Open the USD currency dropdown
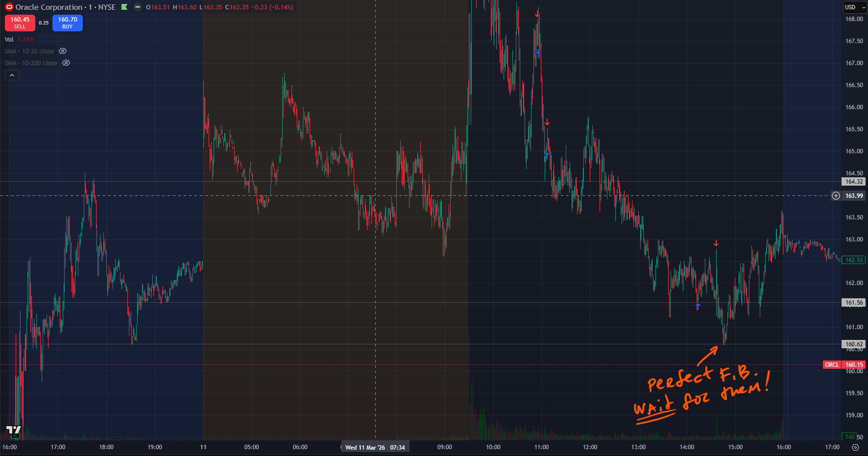The image size is (868, 456). click(x=854, y=7)
